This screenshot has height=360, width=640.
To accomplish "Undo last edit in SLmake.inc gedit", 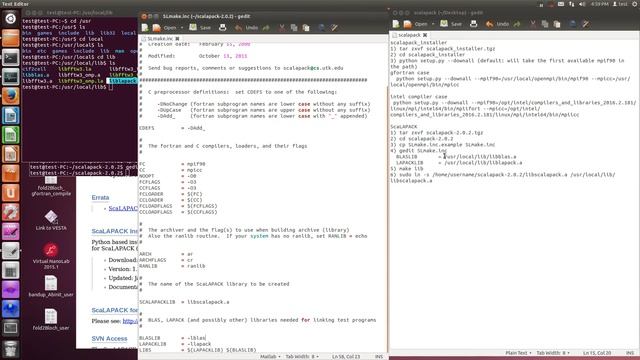I will [x=247, y=28].
